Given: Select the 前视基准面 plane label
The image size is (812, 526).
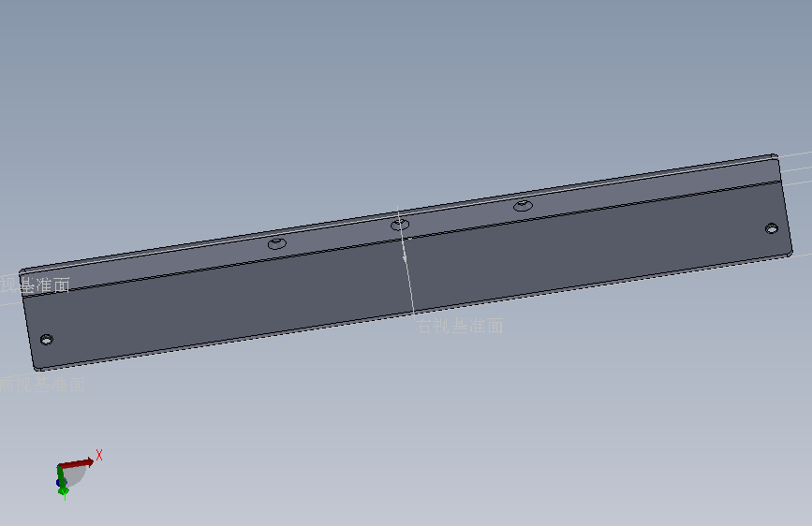Looking at the screenshot, I should (x=42, y=385).
